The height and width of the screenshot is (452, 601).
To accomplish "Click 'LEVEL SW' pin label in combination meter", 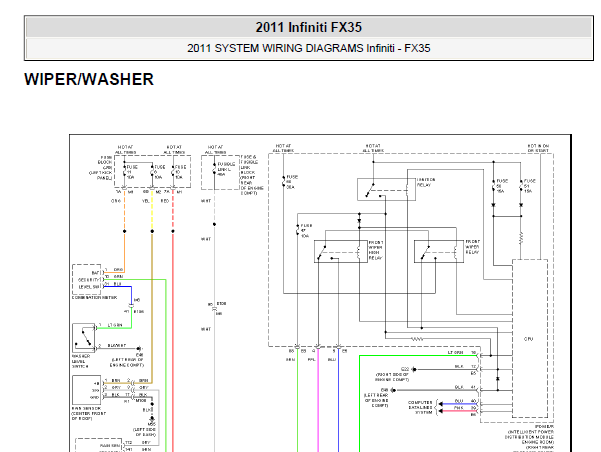I will point(89,287).
